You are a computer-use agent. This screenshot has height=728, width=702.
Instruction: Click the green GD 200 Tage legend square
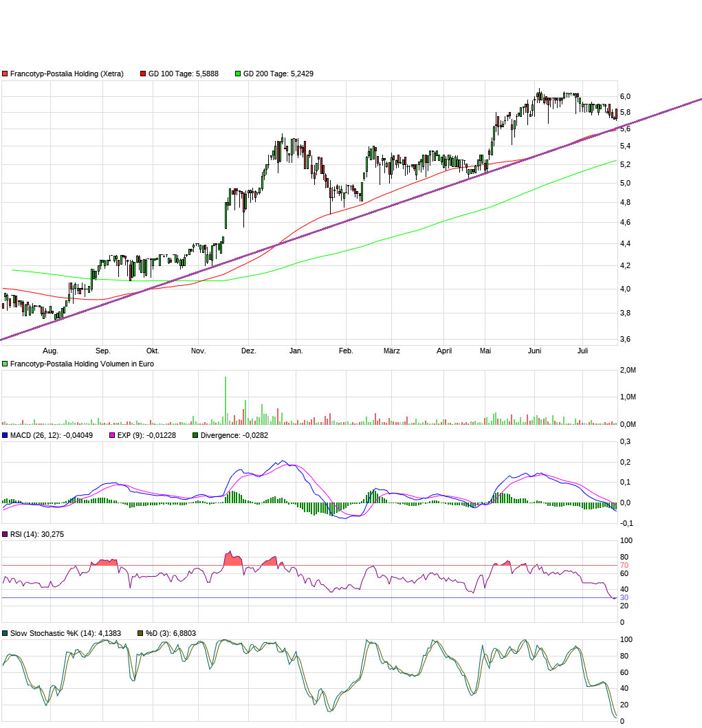pos(238,74)
